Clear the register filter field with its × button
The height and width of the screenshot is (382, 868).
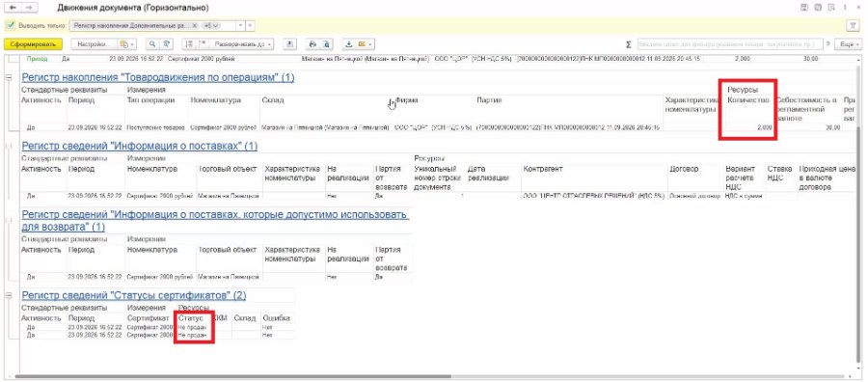(250, 26)
